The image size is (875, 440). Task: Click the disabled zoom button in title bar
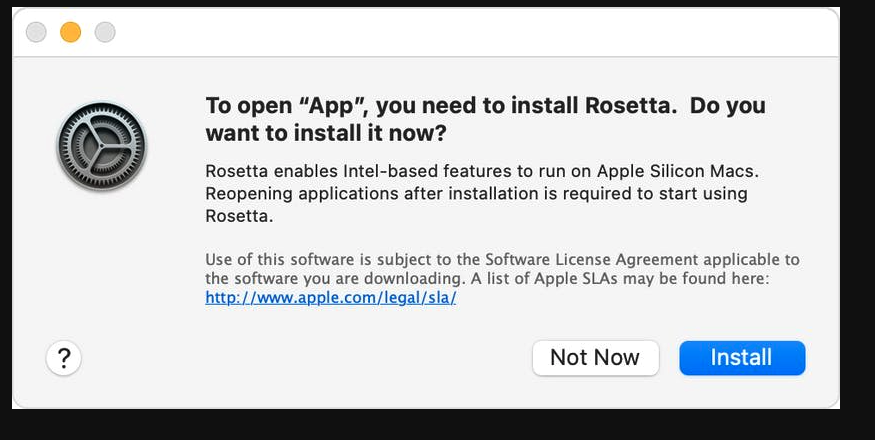[105, 33]
